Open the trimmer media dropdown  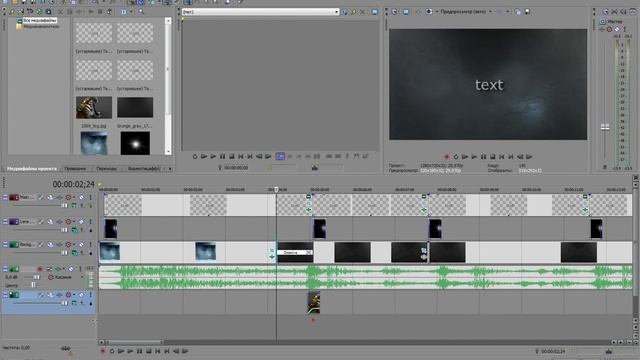[x=336, y=12]
